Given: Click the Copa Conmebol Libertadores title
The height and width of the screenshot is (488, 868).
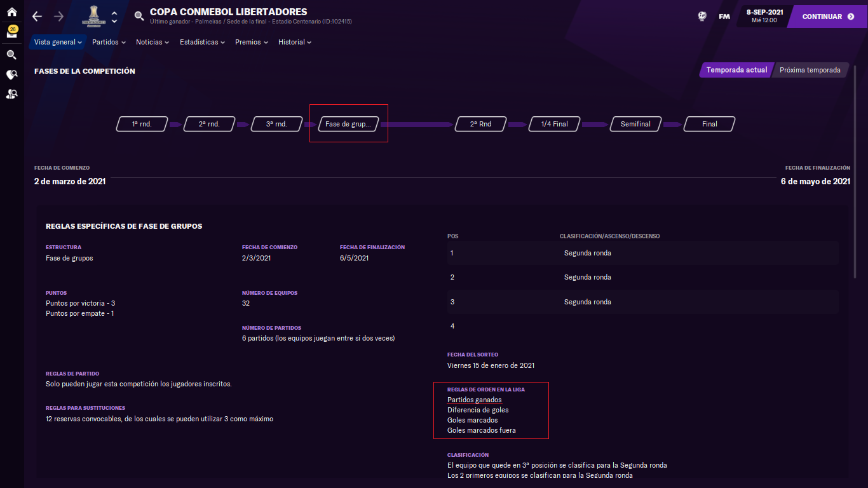Looking at the screenshot, I should click(228, 12).
